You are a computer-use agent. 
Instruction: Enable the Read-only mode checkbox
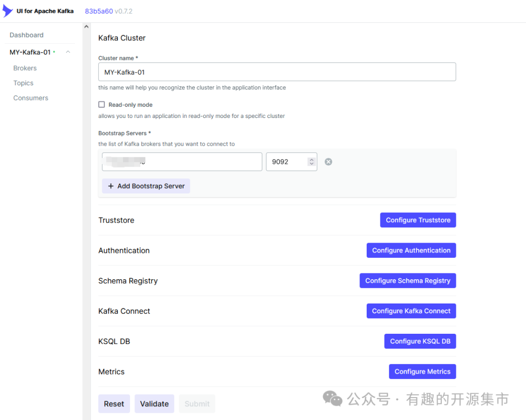click(102, 104)
